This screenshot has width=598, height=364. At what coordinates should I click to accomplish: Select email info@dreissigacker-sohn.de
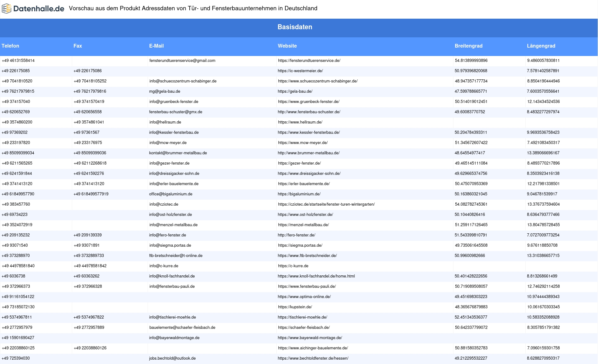coord(174,174)
